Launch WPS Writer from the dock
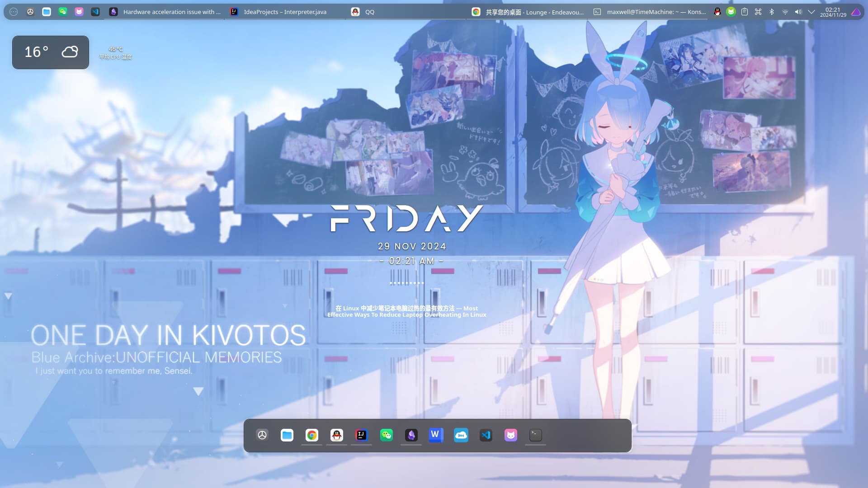868x488 pixels. pos(436,435)
